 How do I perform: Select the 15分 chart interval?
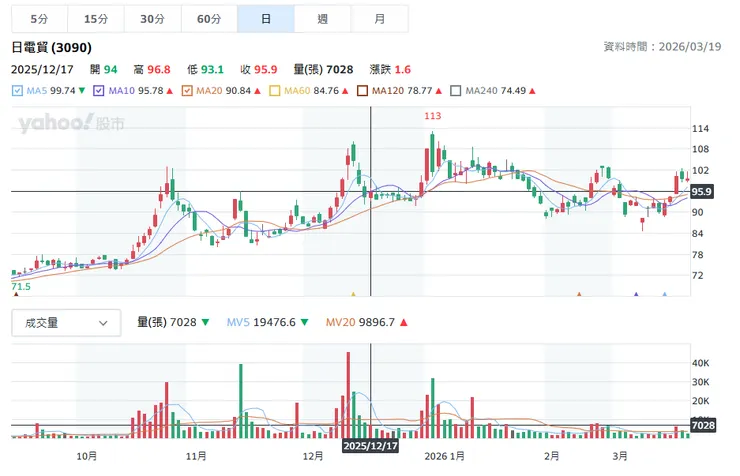96,19
